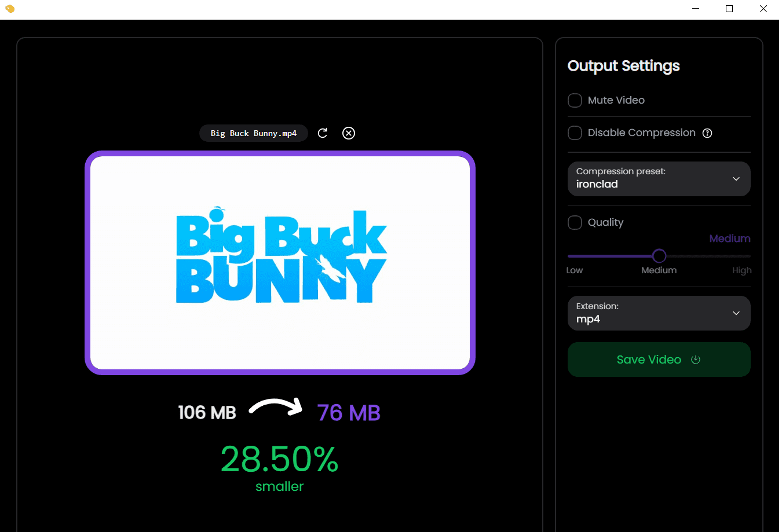Set quality slider to Low end
The width and height of the screenshot is (782, 532).
(x=569, y=256)
